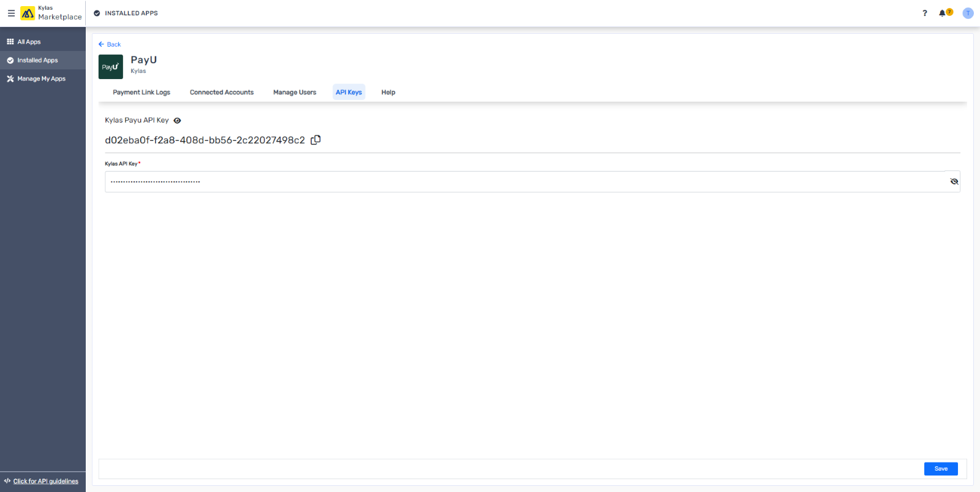This screenshot has width=980, height=492.
Task: Open the Manage Users tab
Action: 295,93
